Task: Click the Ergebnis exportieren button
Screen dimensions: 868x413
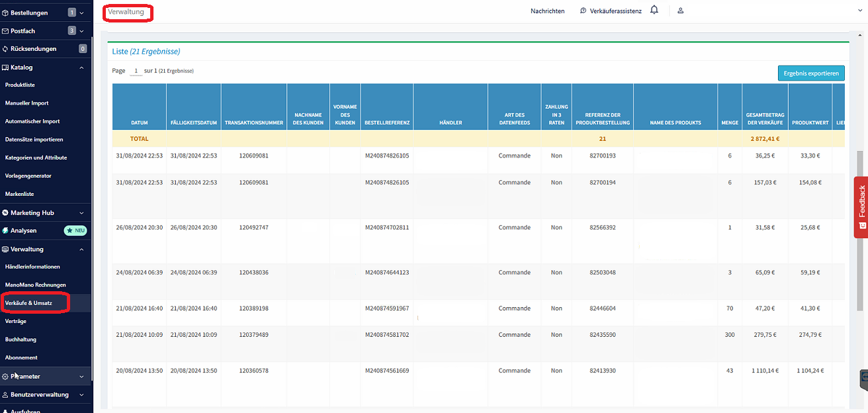Action: pyautogui.click(x=810, y=73)
